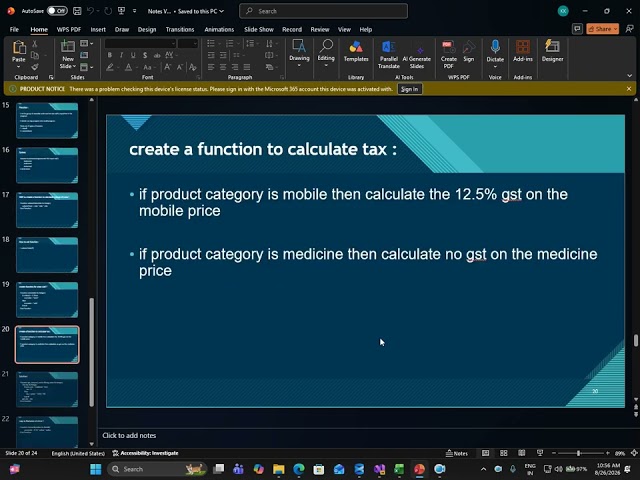Open the font name combo box
The height and width of the screenshot is (480, 640).
coord(140,43)
